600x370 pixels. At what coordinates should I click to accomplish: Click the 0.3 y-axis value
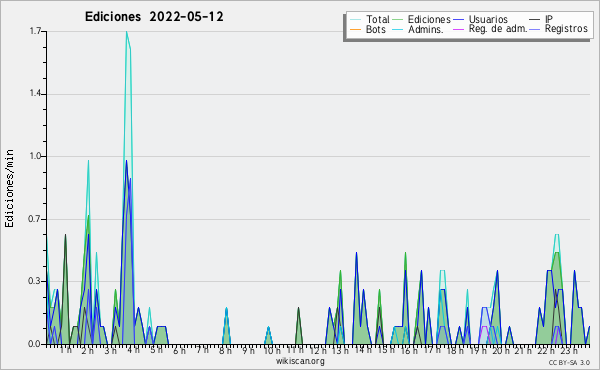(x=35, y=281)
